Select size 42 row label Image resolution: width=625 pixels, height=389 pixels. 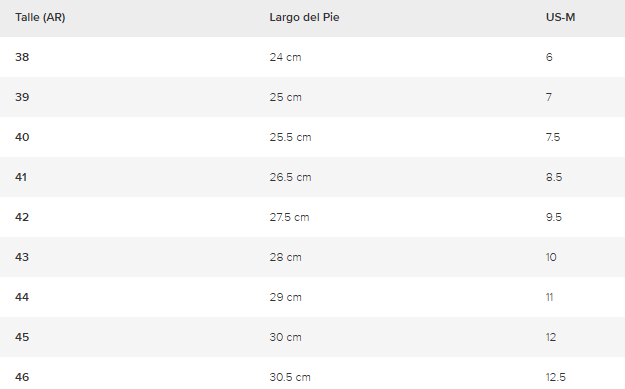tap(22, 217)
